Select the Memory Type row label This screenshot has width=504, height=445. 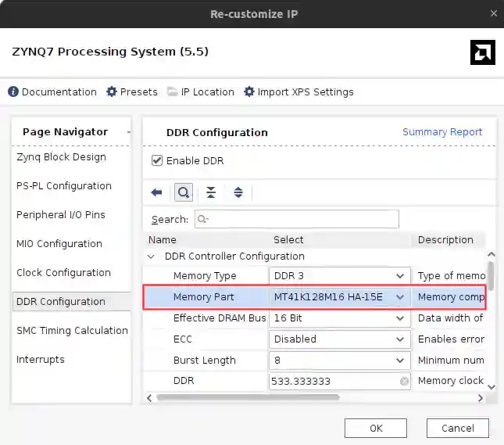[x=205, y=276]
